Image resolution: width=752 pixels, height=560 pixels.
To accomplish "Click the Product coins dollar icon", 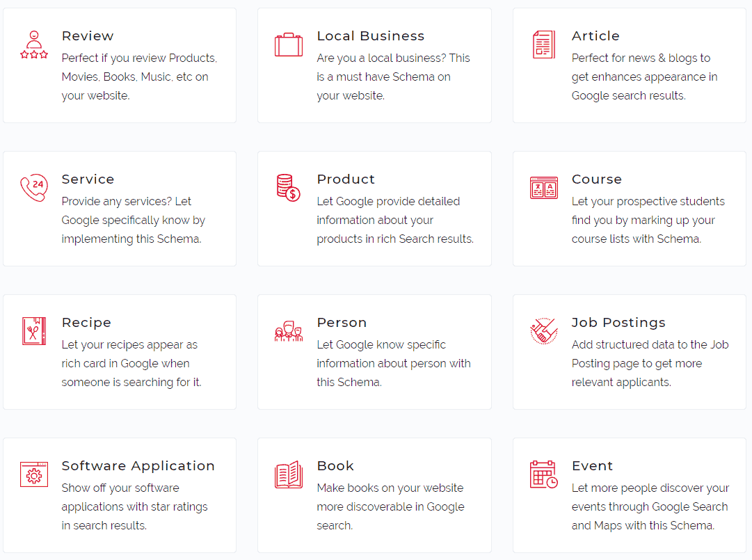I will point(289,188).
